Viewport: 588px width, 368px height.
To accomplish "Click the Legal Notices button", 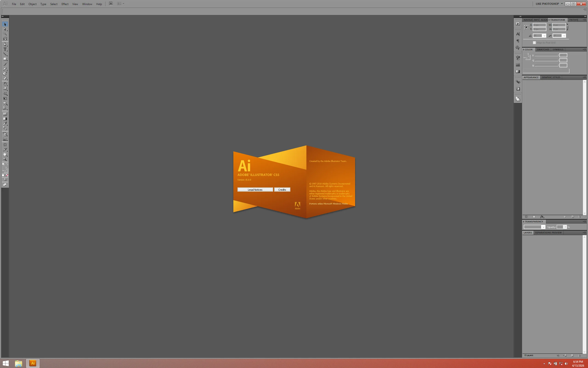I will tap(255, 190).
